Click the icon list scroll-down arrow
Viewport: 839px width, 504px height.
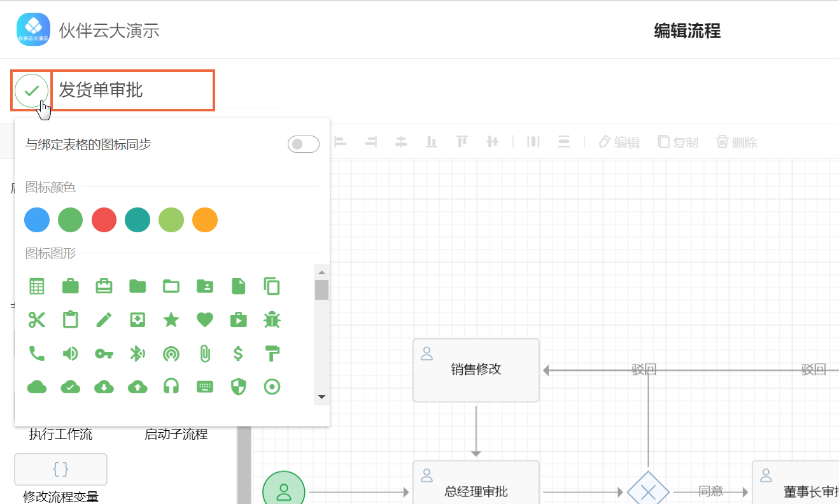321,397
